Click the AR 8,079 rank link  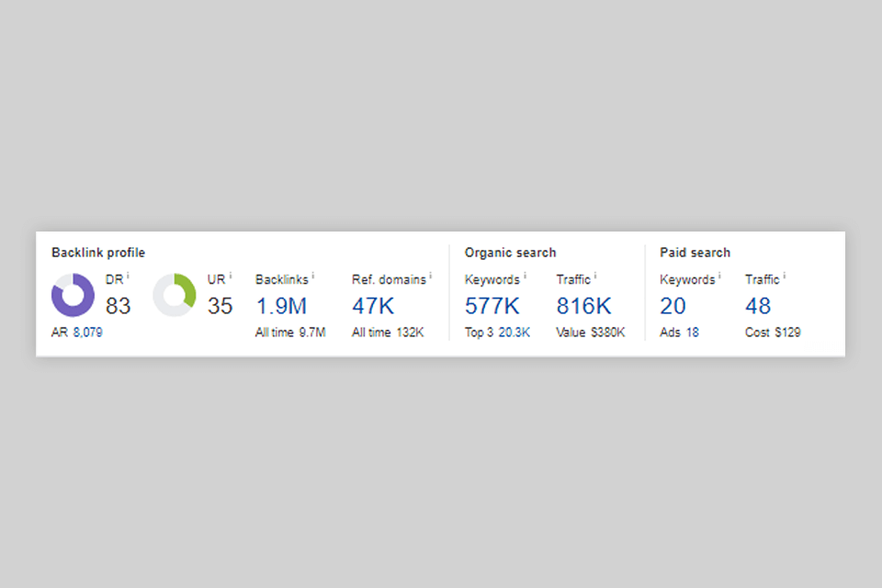click(87, 333)
